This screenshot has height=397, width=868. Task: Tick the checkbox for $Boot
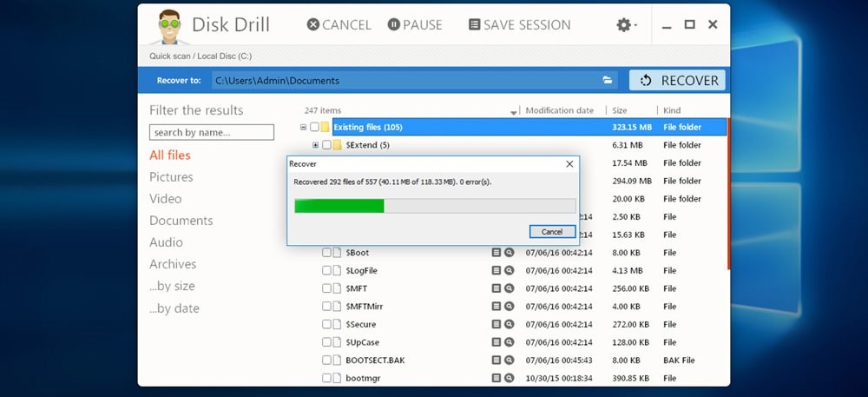(x=326, y=253)
